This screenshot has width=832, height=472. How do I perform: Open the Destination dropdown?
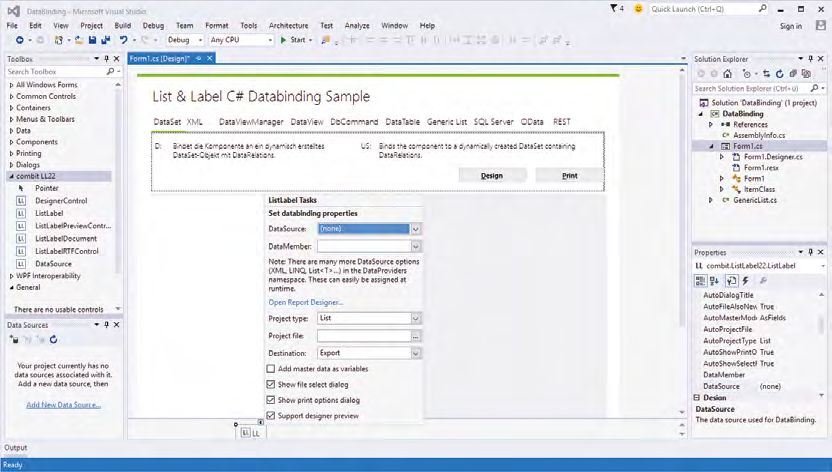pos(416,353)
